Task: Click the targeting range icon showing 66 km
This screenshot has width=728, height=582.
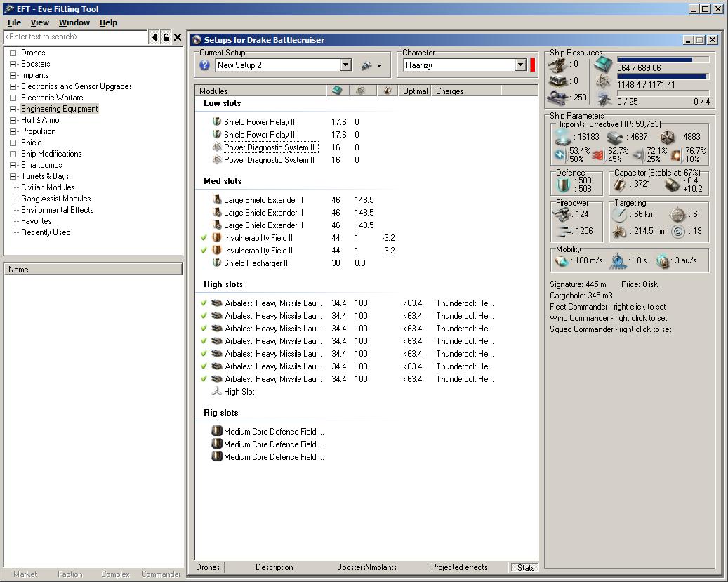Action: [619, 215]
